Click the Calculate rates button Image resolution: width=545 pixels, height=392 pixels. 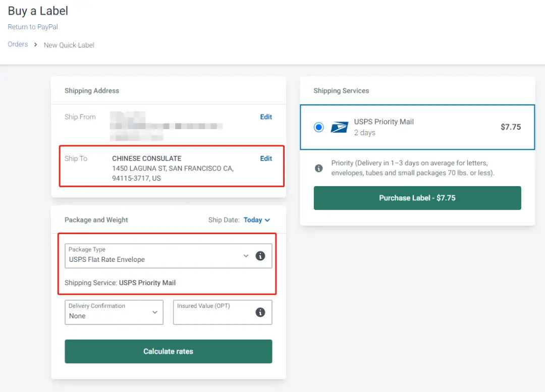point(168,351)
